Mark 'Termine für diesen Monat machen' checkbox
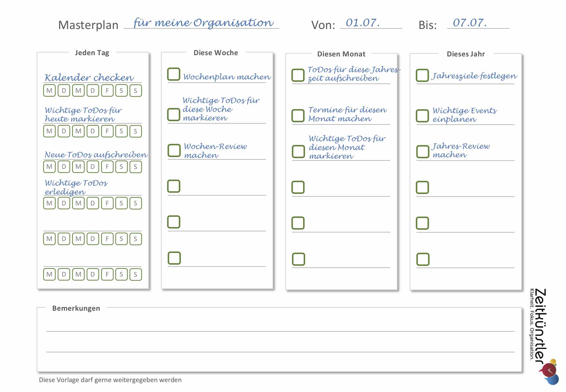 coord(298,116)
